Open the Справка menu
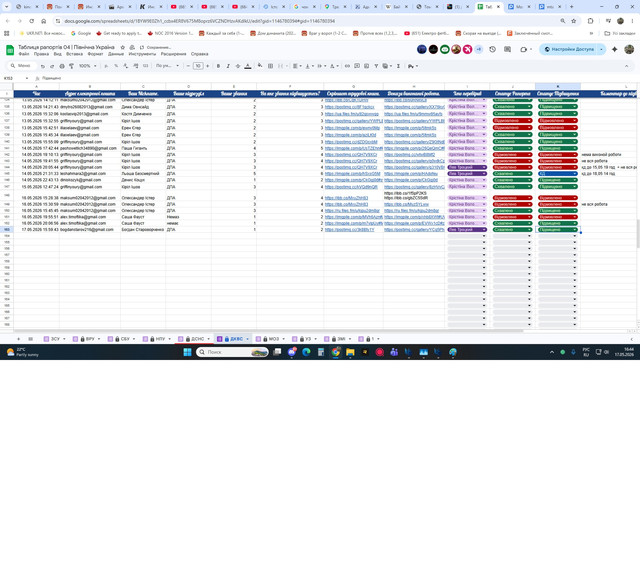 tap(200, 54)
